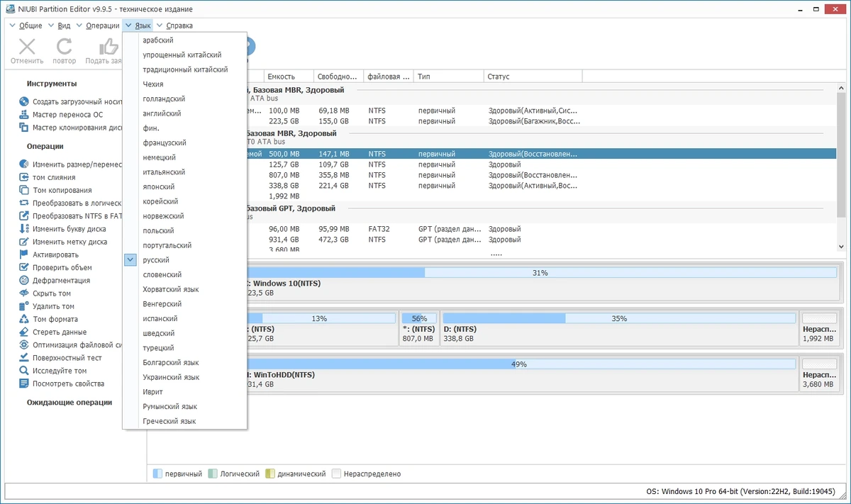Click the thumbs-up Подать заявку icon
The width and height of the screenshot is (851, 504).
[x=109, y=47]
